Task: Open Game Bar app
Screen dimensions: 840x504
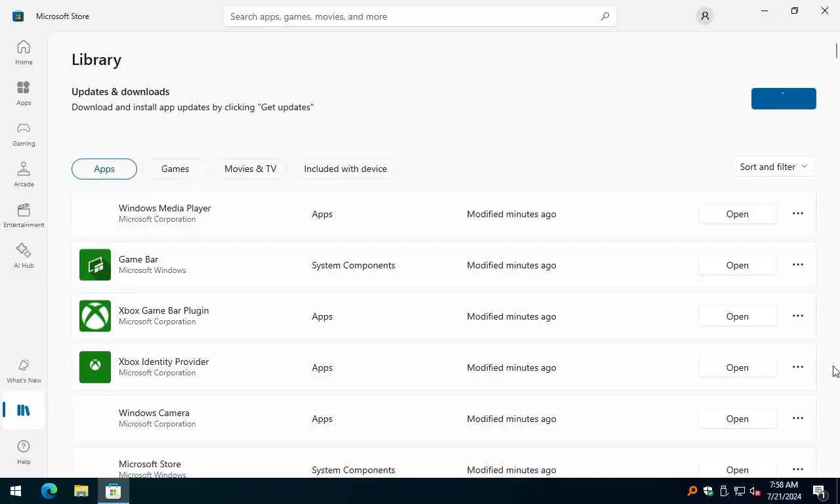Action: tap(737, 265)
